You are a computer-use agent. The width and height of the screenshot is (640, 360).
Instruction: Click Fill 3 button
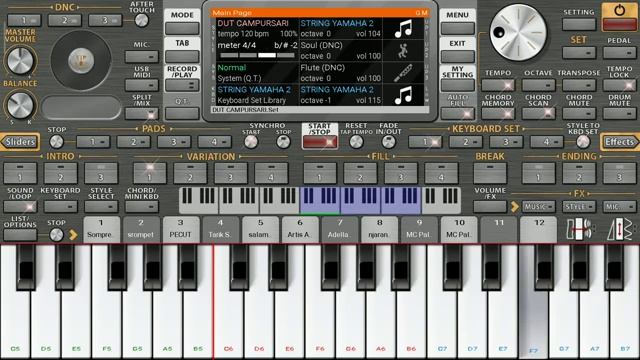[400, 173]
